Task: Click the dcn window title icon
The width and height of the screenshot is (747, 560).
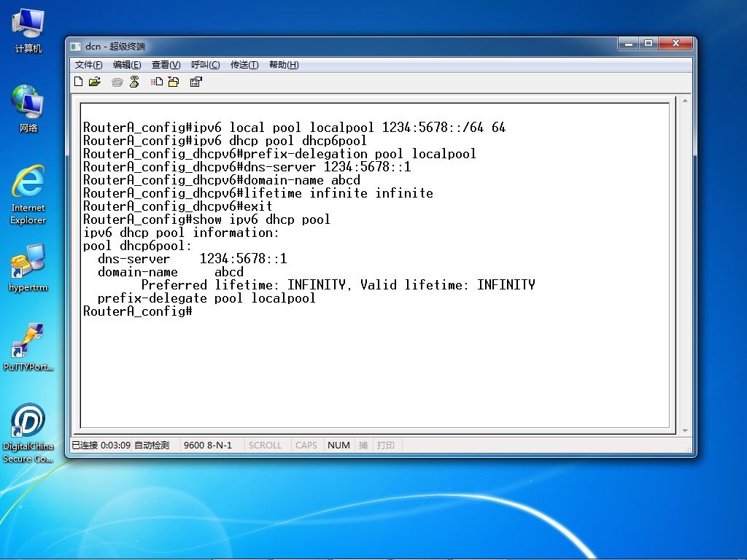Action: pos(75,46)
